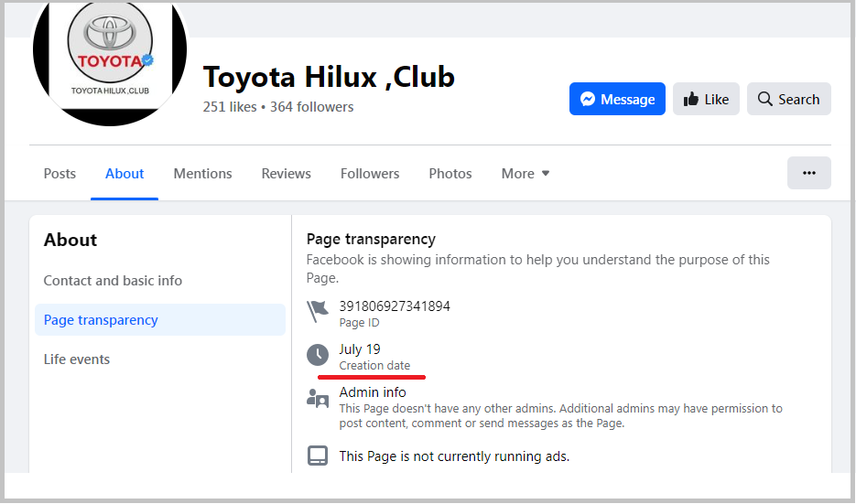This screenshot has height=504, width=856.
Task: Select Page transparency in sidebar
Action: click(x=160, y=319)
